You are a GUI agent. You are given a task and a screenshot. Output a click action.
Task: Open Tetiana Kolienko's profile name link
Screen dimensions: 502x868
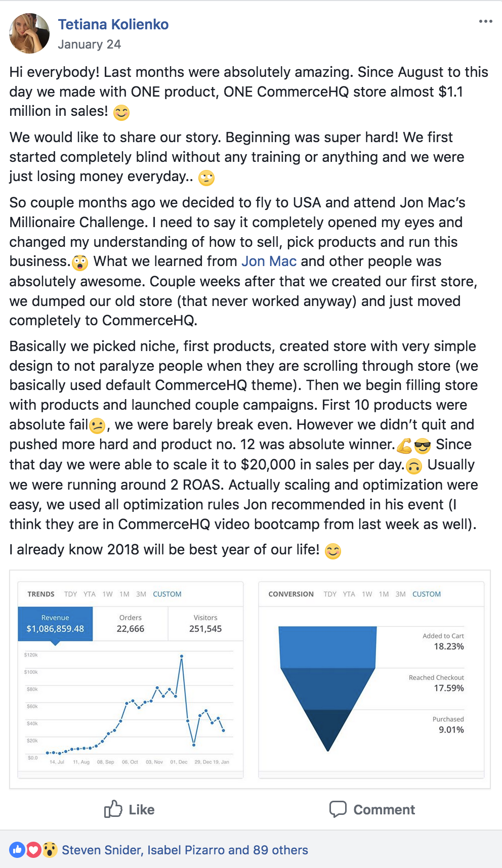tap(113, 24)
